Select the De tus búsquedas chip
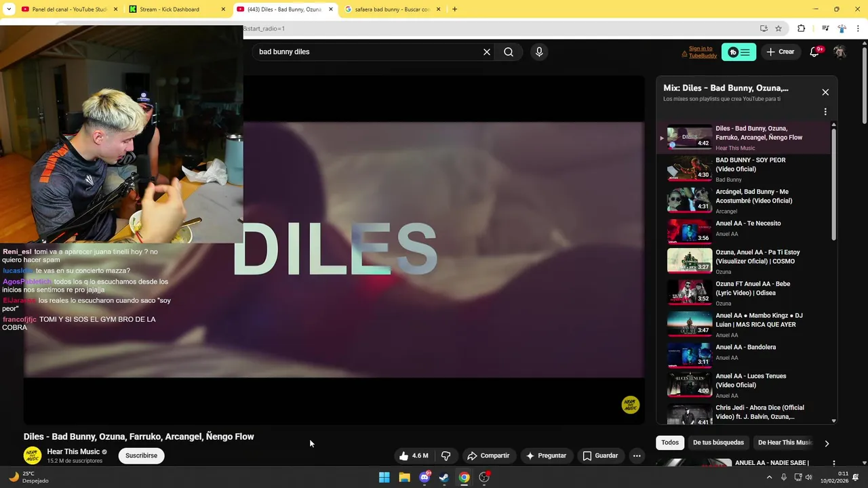 pos(718,443)
